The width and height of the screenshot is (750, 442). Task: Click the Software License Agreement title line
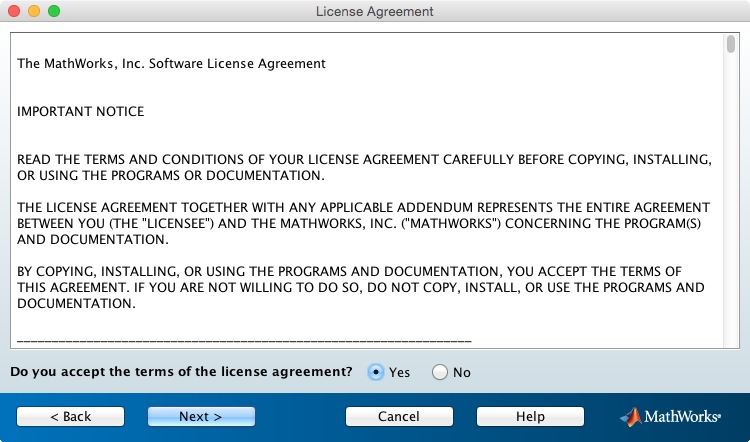[x=171, y=64]
